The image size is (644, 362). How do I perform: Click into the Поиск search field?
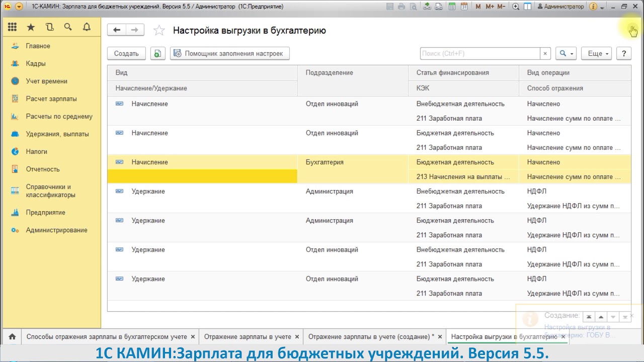[480, 53]
